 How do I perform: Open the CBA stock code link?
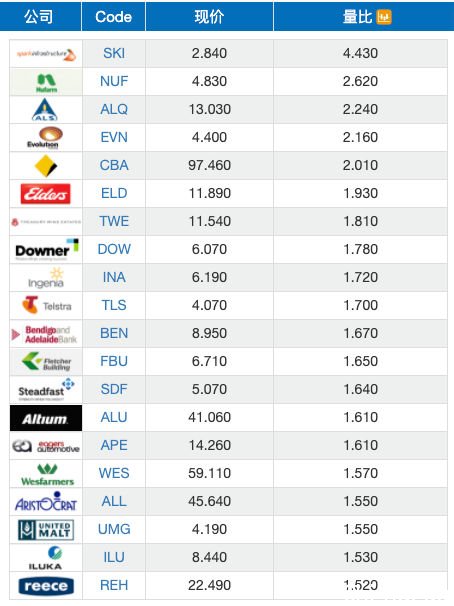pos(114,165)
